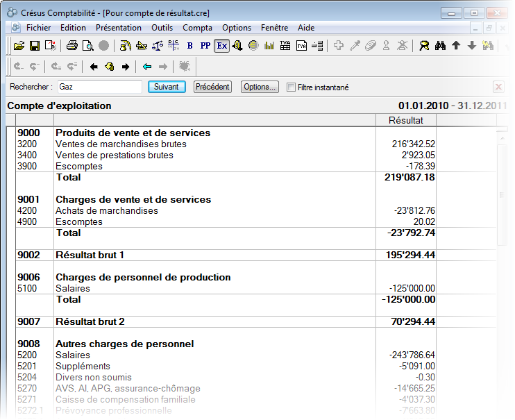The image size is (515, 420).
Task: Click the budget icon next to Ex
Action: [x=237, y=46]
